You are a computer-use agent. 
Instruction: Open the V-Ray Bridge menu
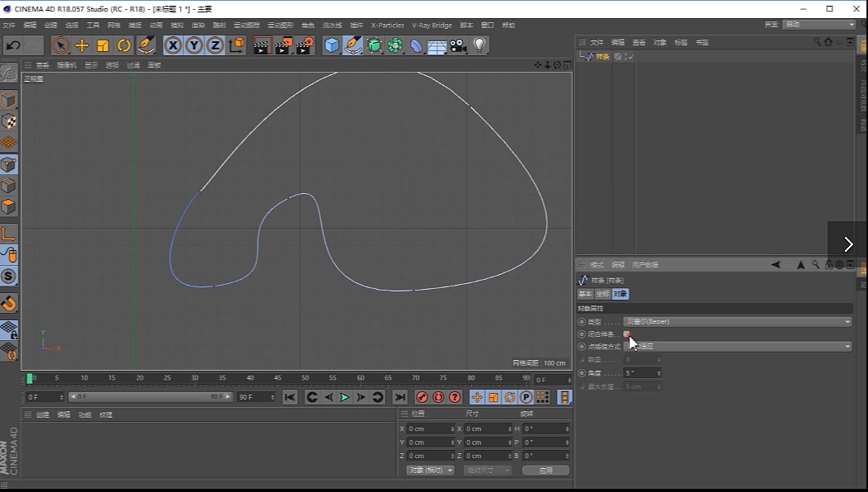point(432,25)
